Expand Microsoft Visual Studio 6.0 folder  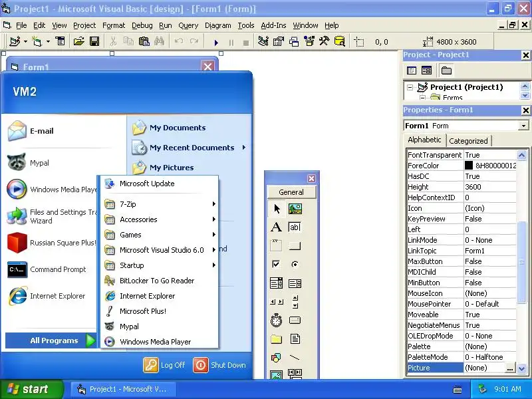tap(160, 250)
